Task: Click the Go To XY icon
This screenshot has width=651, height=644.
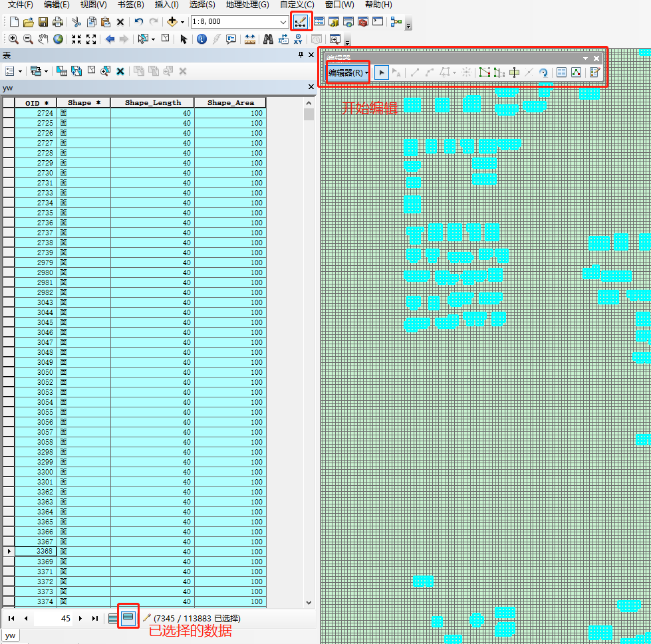Action: click(x=298, y=39)
